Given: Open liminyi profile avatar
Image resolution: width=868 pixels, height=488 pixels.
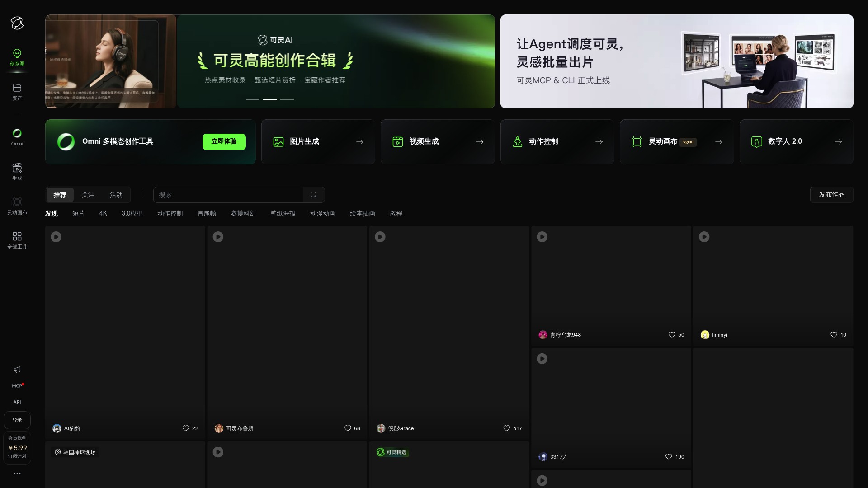Looking at the screenshot, I should (705, 335).
